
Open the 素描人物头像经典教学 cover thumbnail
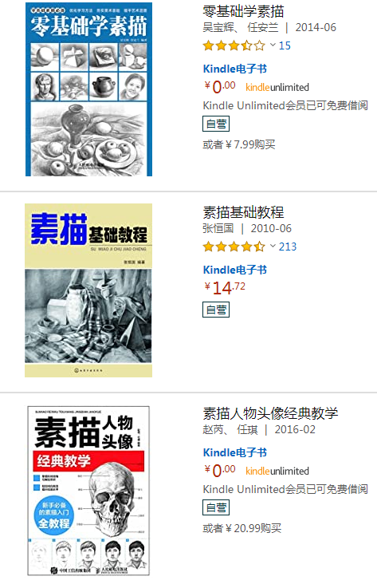[88, 491]
